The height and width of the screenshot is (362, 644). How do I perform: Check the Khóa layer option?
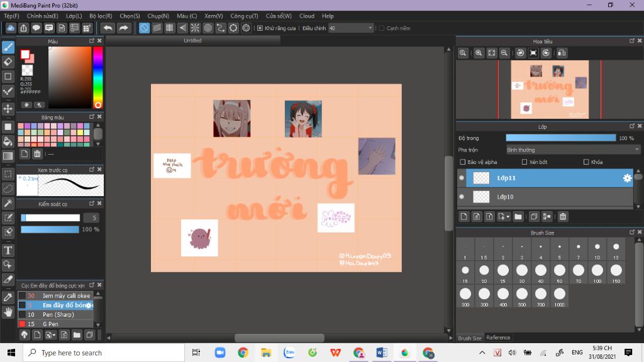coord(586,162)
